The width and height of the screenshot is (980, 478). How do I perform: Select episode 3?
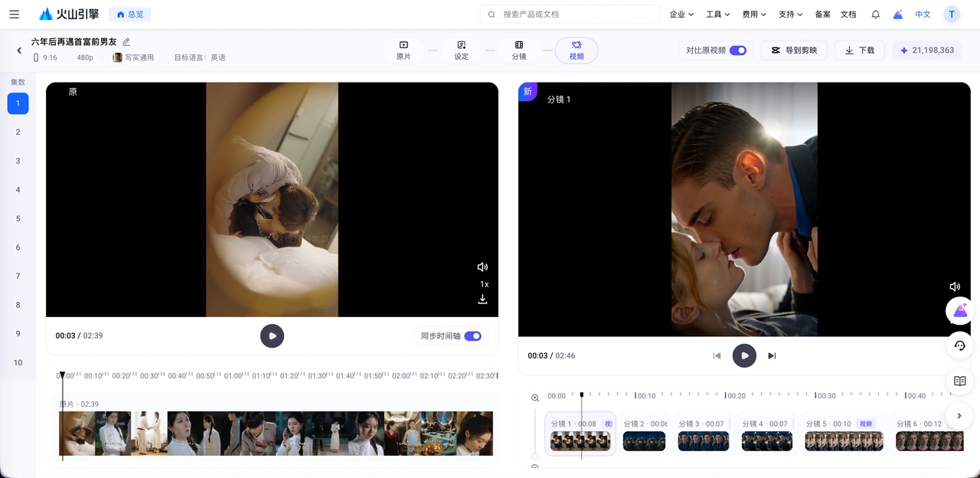tap(18, 161)
